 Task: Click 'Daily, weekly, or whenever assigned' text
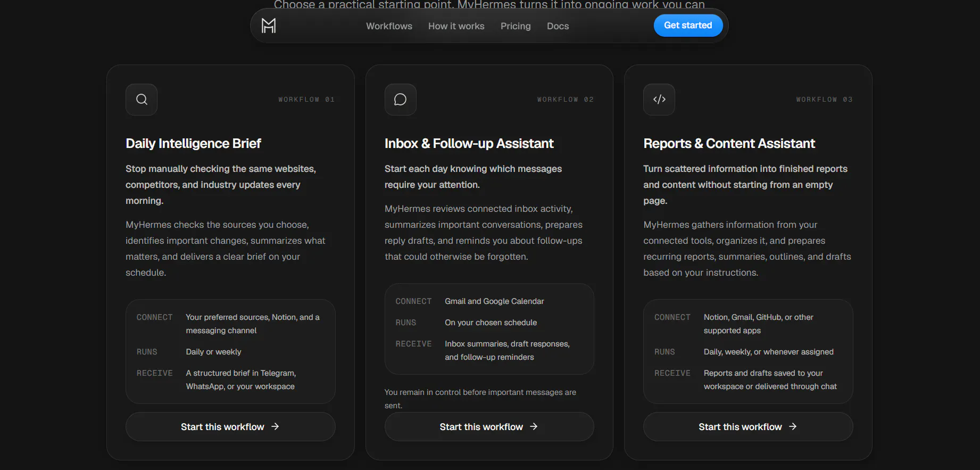[768, 352]
